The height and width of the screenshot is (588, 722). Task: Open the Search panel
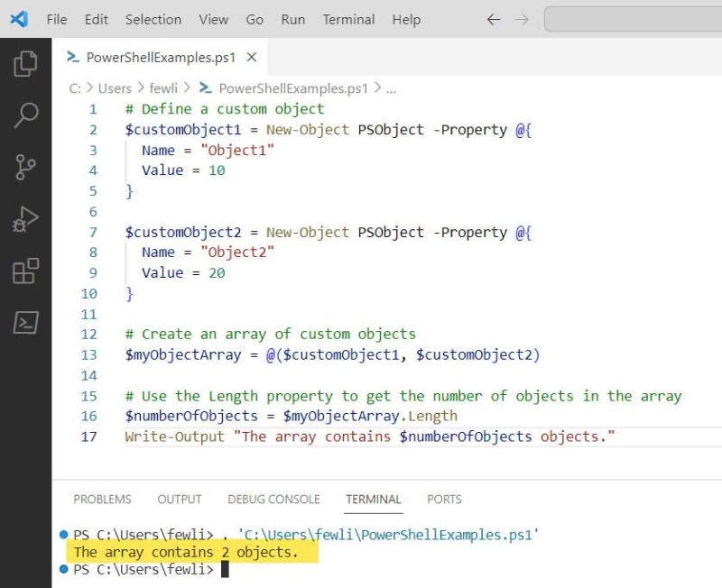pos(20,117)
